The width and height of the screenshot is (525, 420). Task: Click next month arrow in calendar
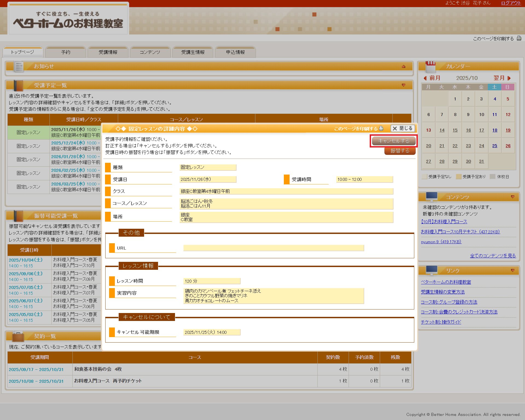click(x=509, y=78)
